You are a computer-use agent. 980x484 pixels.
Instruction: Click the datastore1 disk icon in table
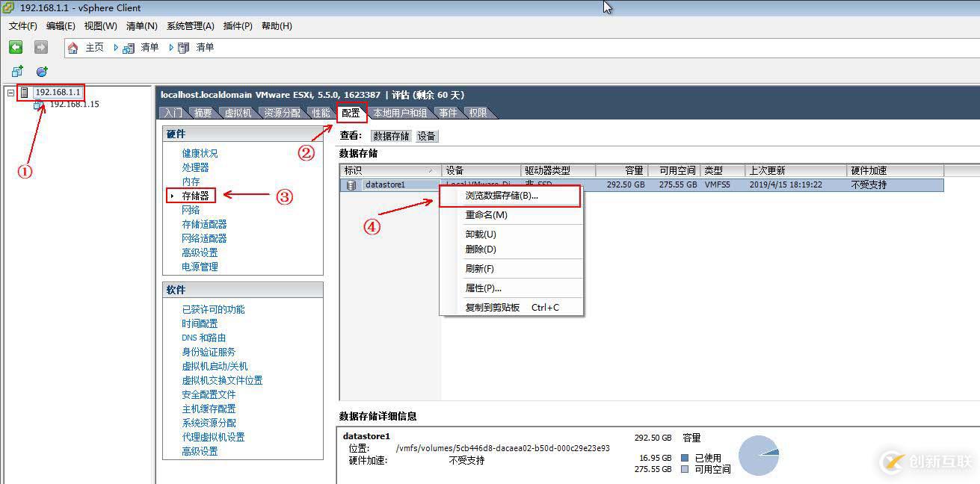point(351,185)
